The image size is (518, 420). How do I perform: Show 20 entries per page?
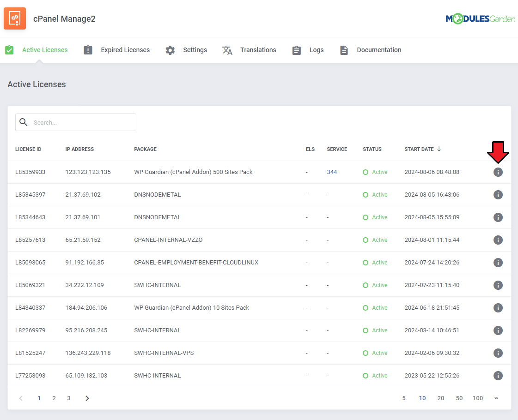[x=441, y=398]
